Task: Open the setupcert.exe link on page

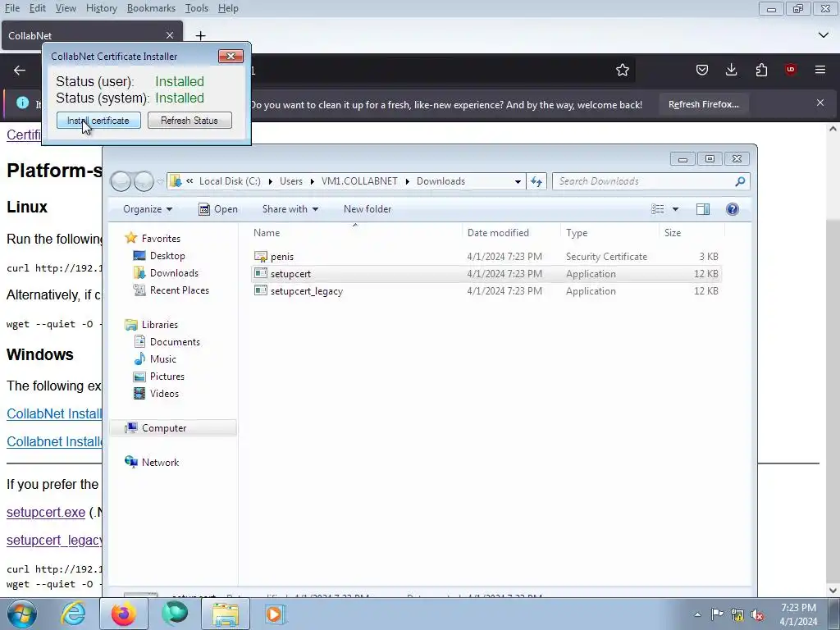Action: (46, 512)
